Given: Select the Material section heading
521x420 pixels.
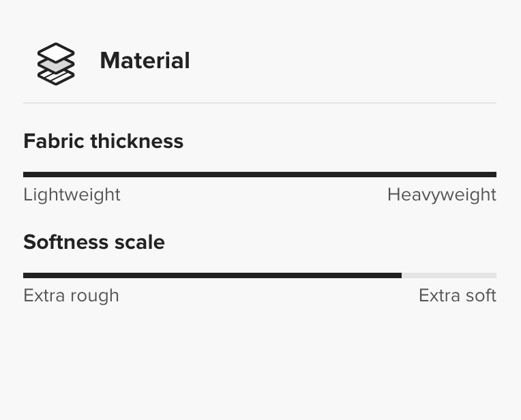Looking at the screenshot, I should coord(145,61).
